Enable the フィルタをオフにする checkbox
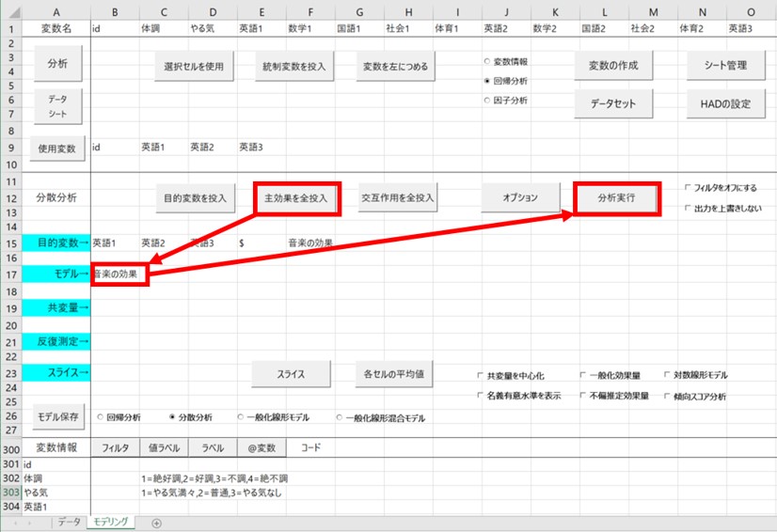This screenshot has height=532, width=777. point(690,188)
